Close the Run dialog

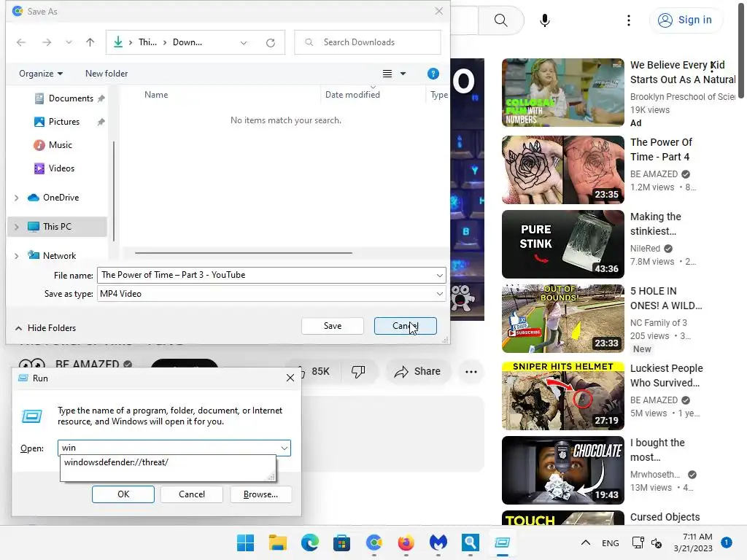(290, 378)
